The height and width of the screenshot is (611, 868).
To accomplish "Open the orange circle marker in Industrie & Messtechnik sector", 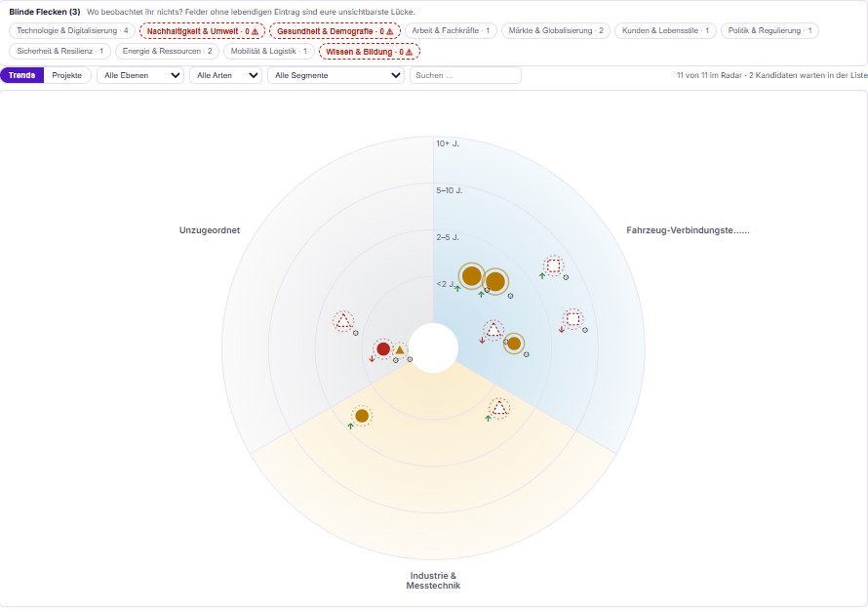I will 362,416.
